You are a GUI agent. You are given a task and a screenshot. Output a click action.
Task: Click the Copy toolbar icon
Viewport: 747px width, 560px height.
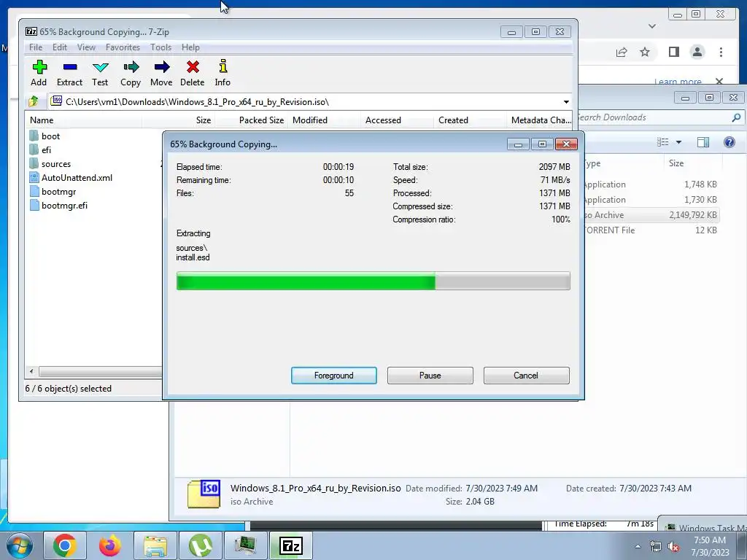pyautogui.click(x=131, y=73)
